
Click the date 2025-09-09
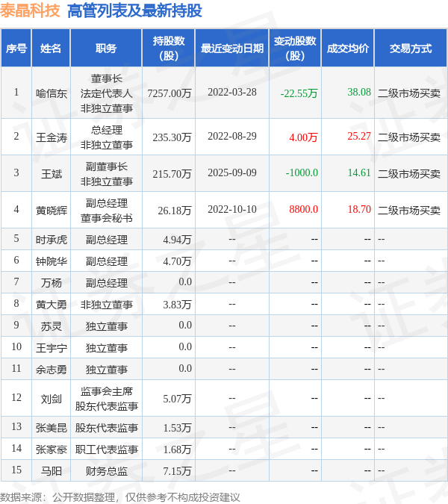232,173
